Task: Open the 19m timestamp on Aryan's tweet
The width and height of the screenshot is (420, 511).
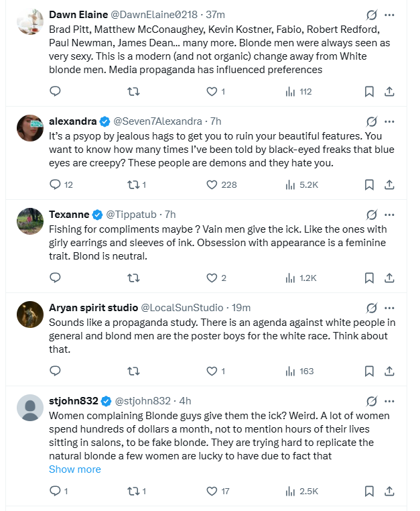Action: tap(241, 308)
